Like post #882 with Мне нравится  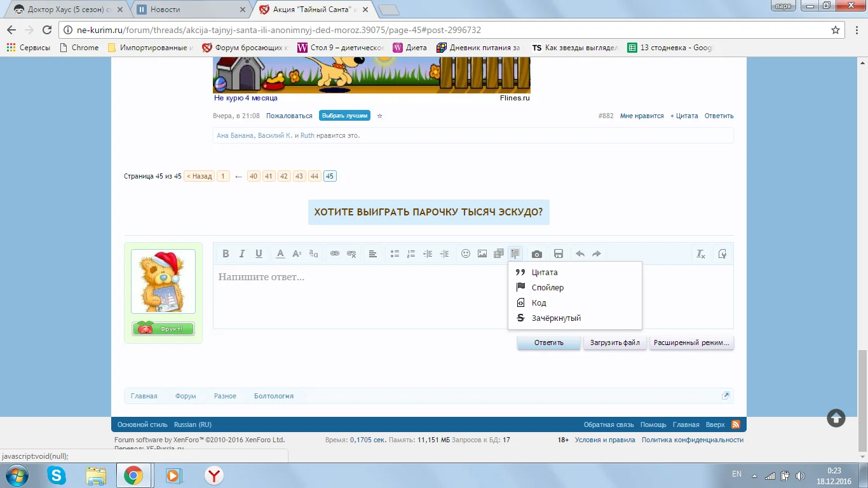[642, 116]
